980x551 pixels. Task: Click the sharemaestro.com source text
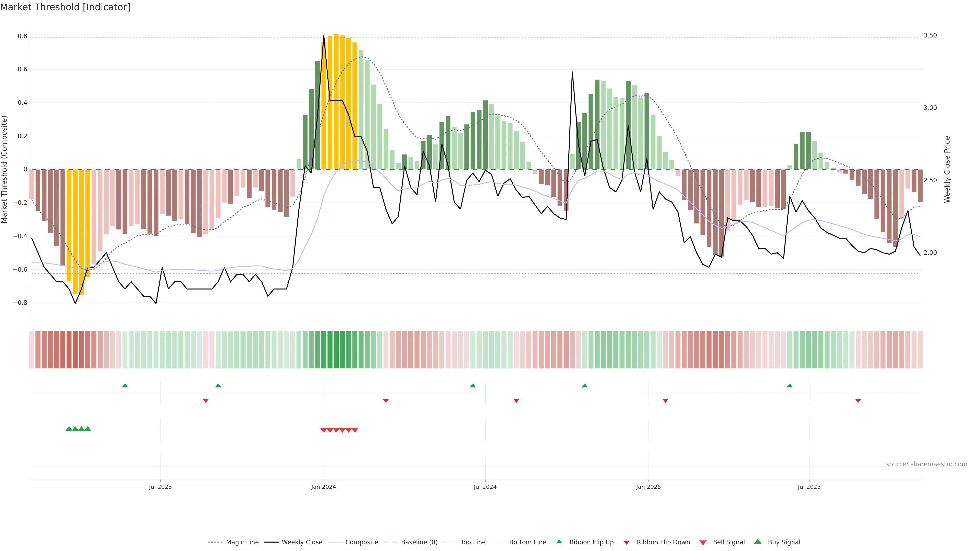926,464
